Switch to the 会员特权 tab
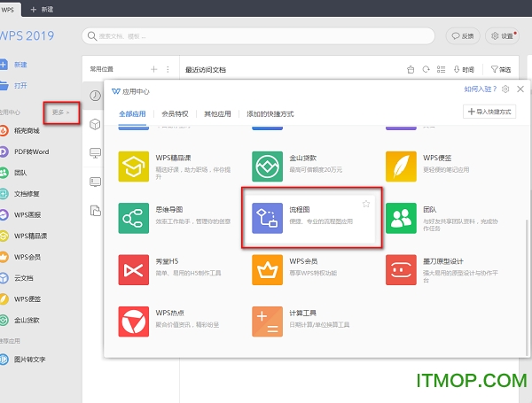Viewport: 532px width, 403px height. coord(175,114)
